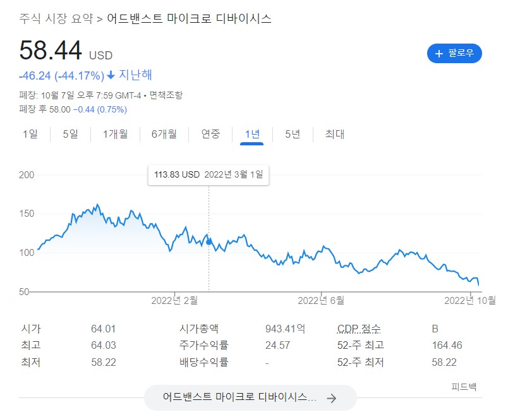The image size is (532, 412).
Task: Choose the 5년 range tab
Action: coord(293,134)
